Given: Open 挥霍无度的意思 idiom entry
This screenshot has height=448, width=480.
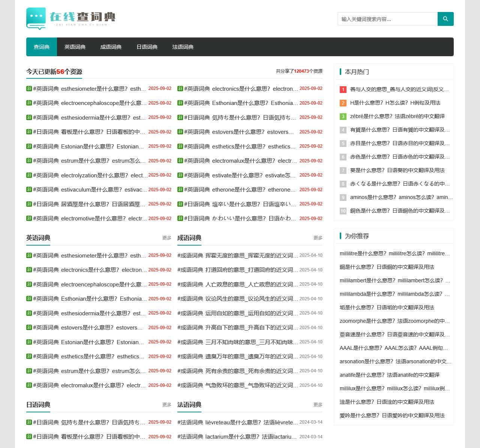Looking at the screenshot, I should (251, 256).
